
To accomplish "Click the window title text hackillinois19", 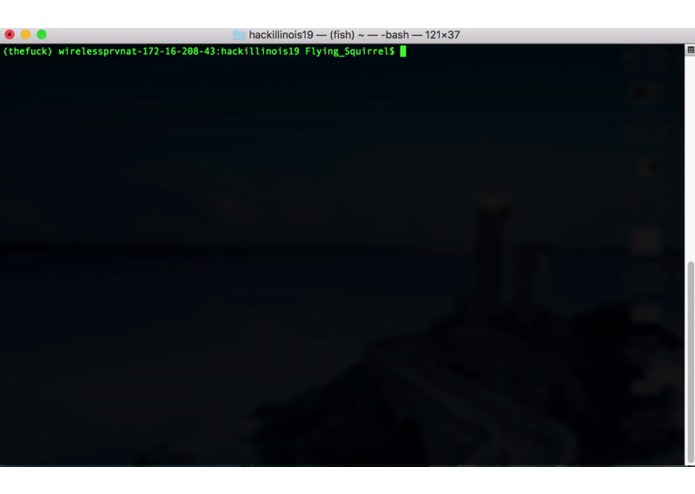I will click(281, 35).
